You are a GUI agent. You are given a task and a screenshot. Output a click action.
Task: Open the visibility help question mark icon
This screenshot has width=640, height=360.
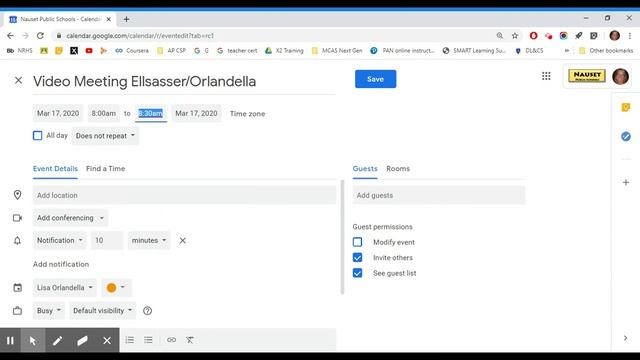147,311
